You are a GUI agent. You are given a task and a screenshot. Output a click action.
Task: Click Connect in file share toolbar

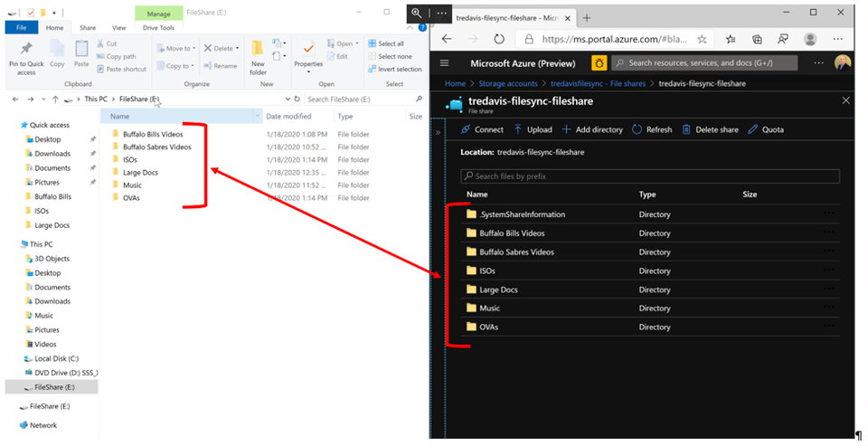pos(482,129)
